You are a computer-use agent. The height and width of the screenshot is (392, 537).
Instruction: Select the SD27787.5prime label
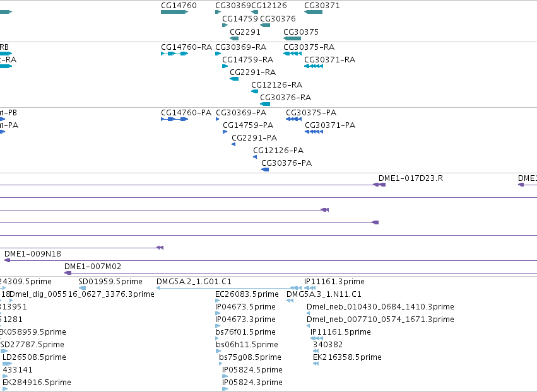click(32, 345)
